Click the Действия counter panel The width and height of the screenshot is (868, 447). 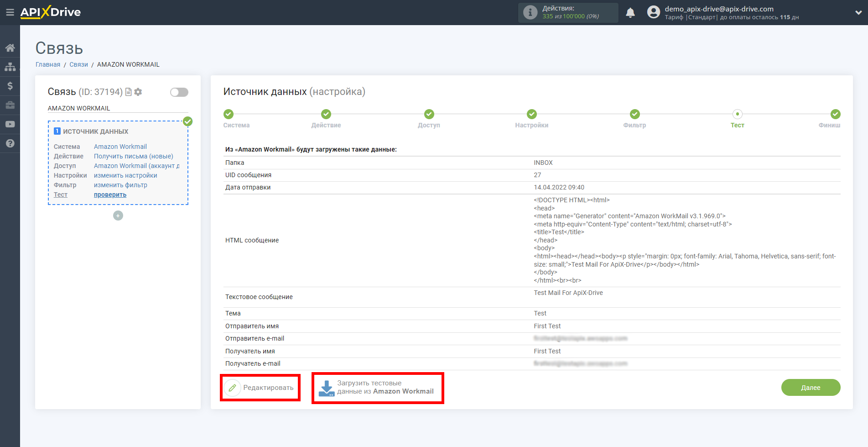pos(568,12)
